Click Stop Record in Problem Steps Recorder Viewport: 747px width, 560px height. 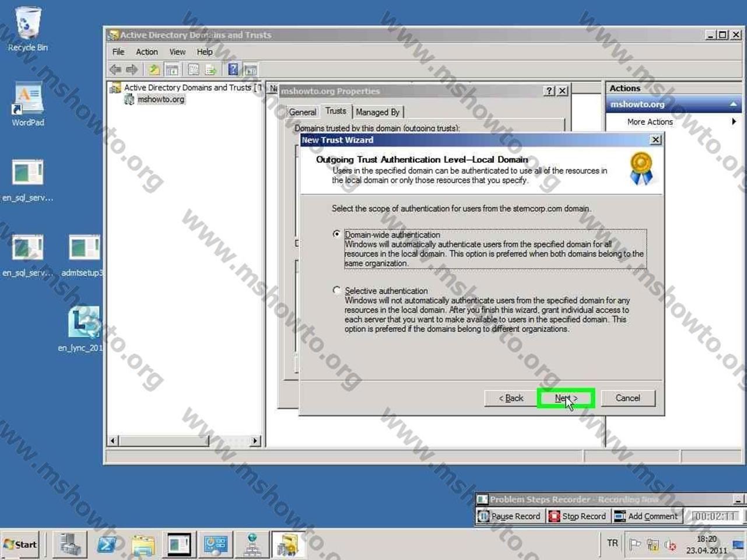[578, 516]
